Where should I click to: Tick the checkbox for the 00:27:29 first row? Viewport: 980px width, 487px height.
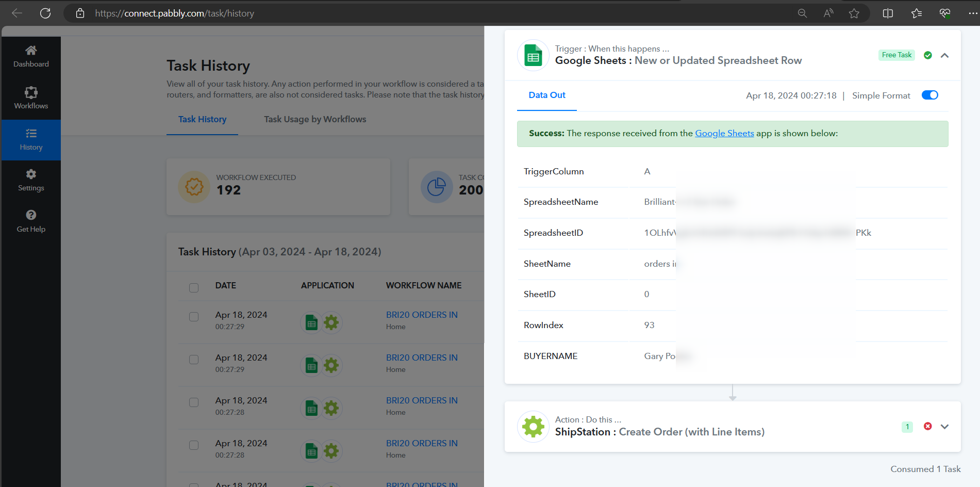click(x=194, y=317)
